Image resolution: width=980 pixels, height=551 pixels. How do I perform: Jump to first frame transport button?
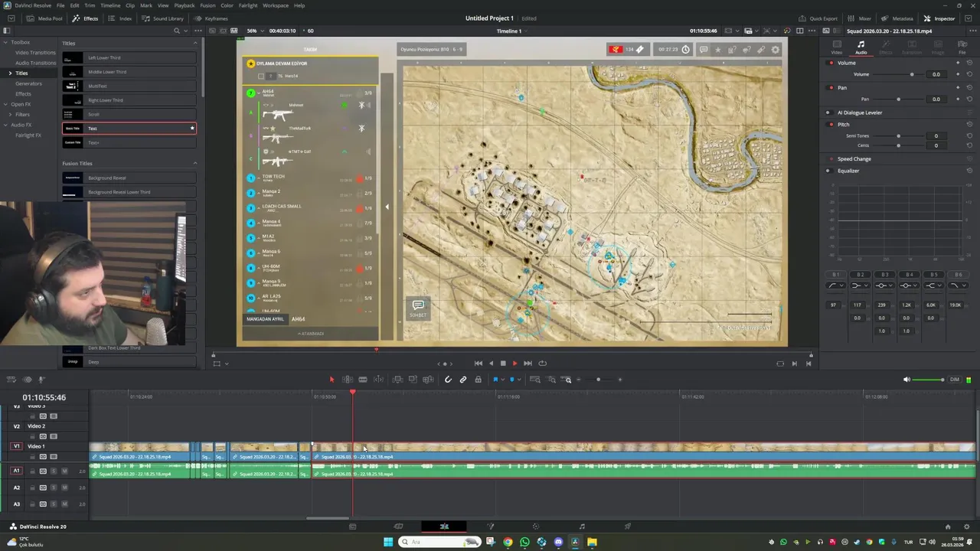pos(478,364)
